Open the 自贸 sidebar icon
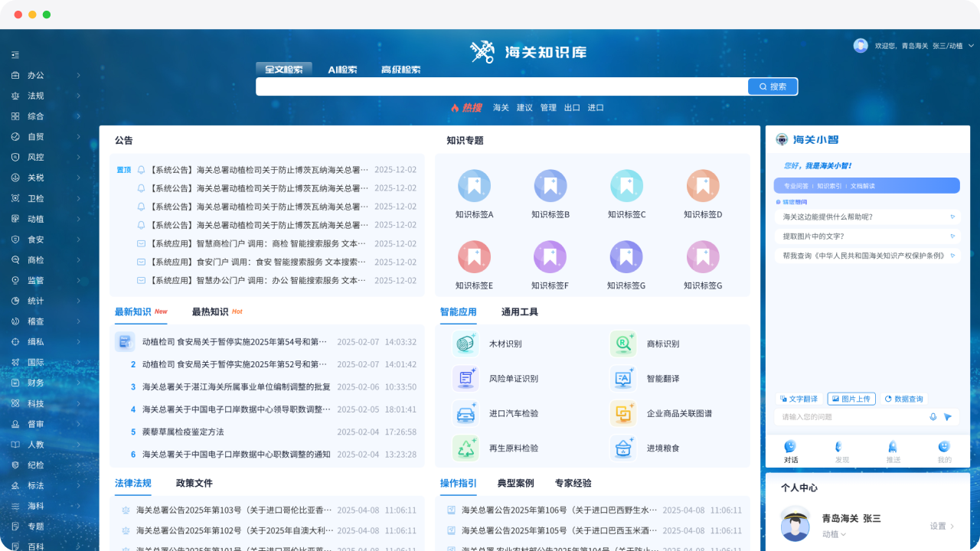Screen dimensions: 980x551 pyautogui.click(x=15, y=137)
